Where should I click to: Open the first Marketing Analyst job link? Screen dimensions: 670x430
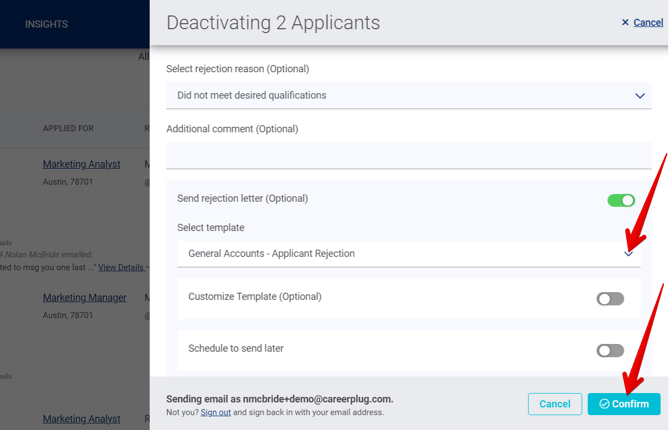click(81, 164)
